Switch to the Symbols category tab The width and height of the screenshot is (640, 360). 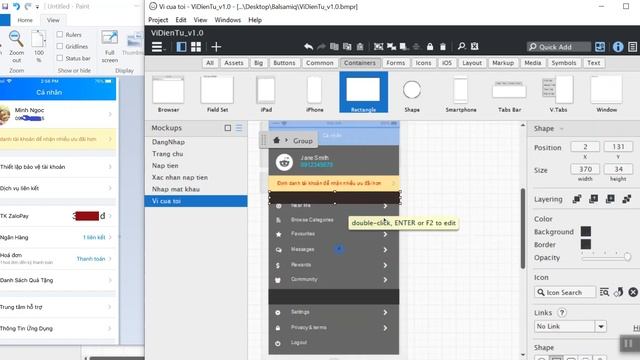[564, 63]
